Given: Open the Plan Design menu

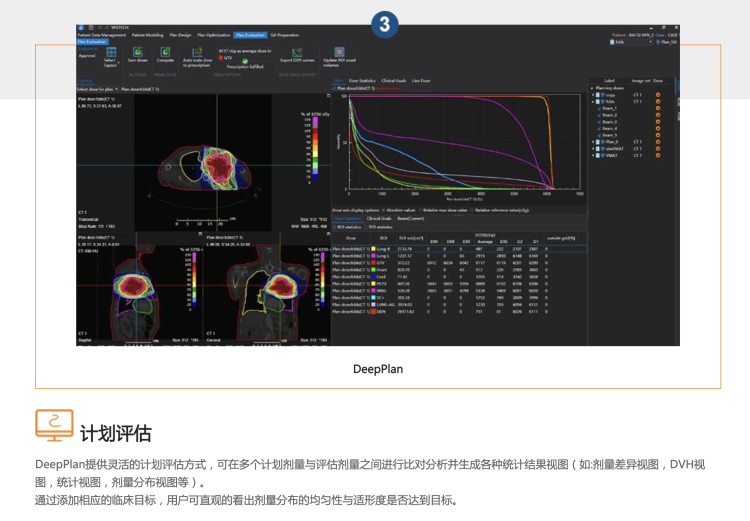Looking at the screenshot, I should (180, 35).
